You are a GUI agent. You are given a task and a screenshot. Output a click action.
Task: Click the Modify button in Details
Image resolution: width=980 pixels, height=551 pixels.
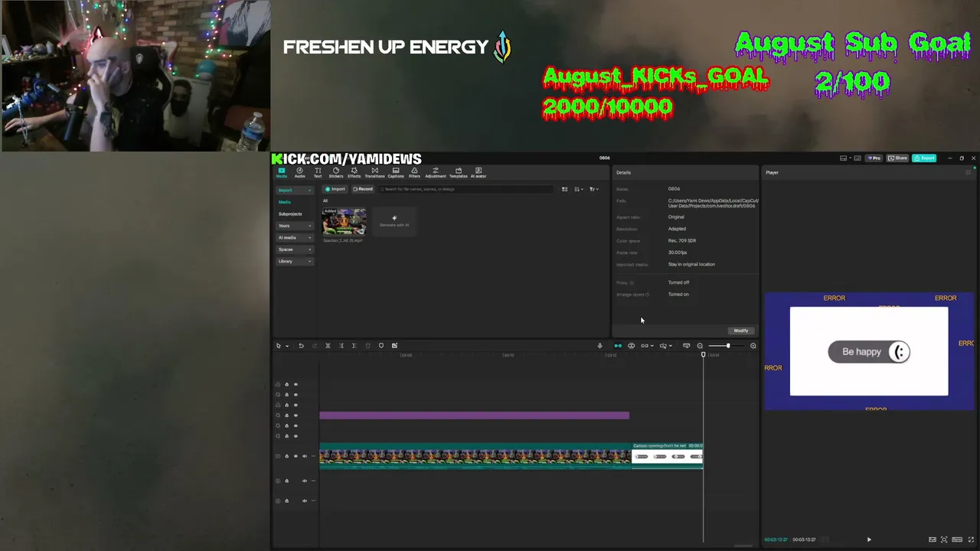pyautogui.click(x=740, y=331)
